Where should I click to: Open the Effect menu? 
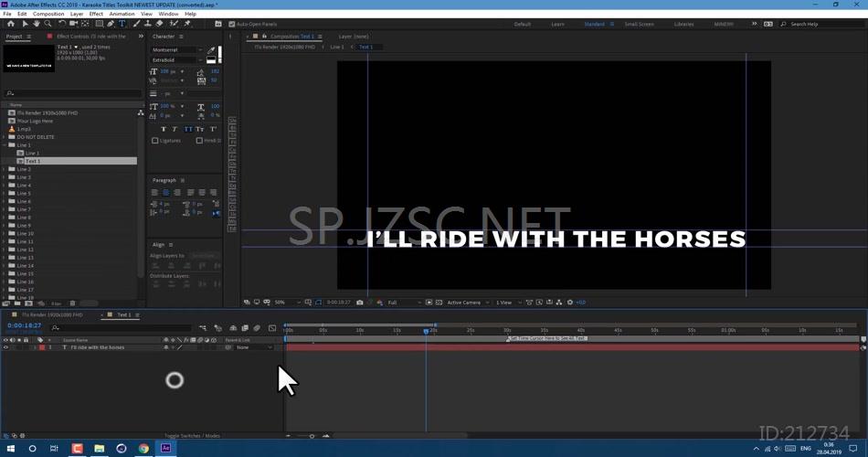coord(96,14)
